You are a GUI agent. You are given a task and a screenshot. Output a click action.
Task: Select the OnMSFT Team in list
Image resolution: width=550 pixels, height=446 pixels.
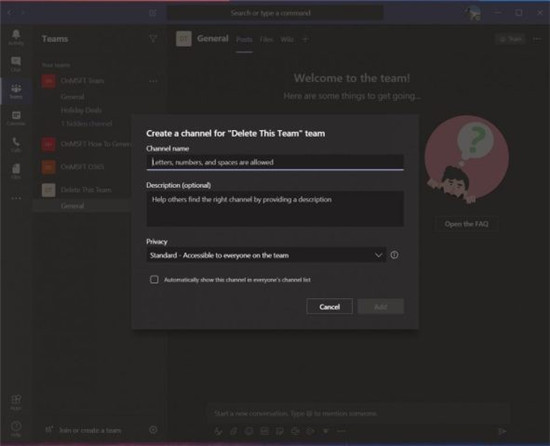point(82,81)
